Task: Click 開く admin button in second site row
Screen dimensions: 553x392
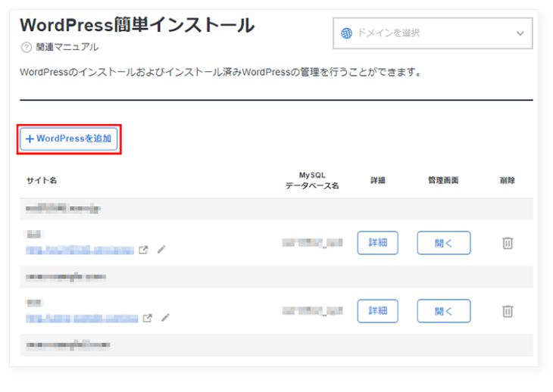Action: 444,311
